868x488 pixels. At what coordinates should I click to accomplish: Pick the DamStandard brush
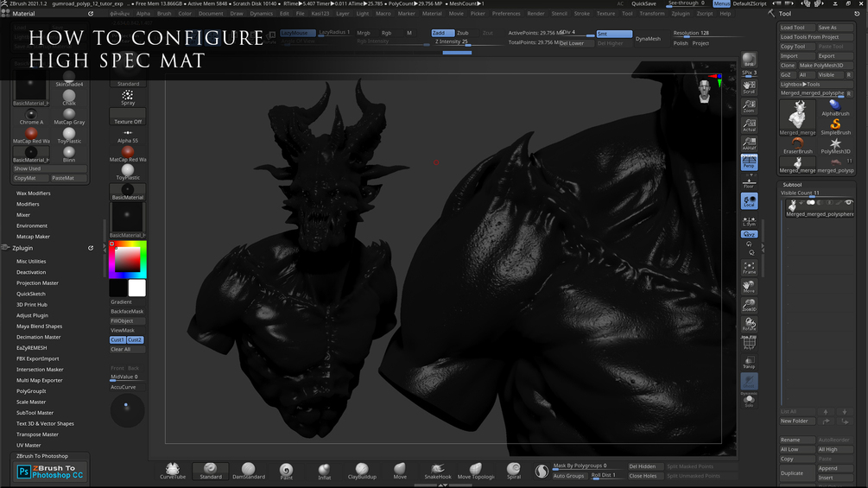click(x=248, y=470)
